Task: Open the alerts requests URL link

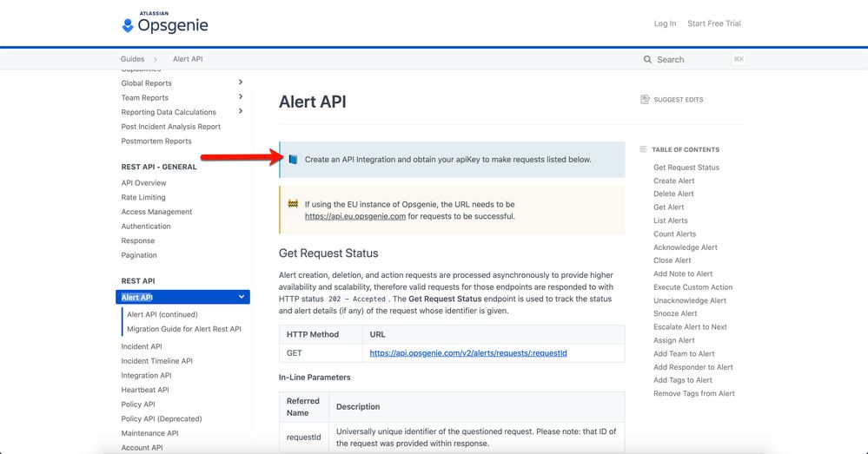Action: pos(468,352)
